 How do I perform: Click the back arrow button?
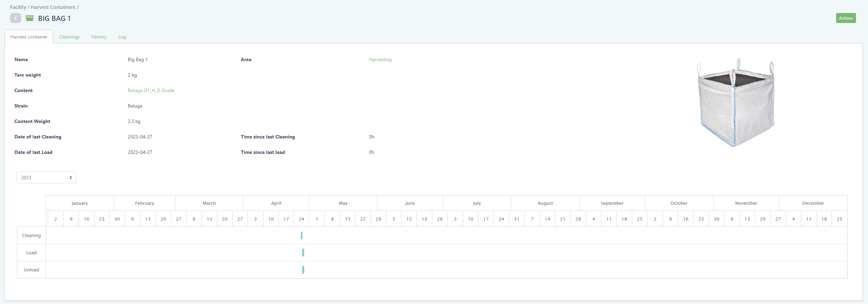(x=15, y=18)
